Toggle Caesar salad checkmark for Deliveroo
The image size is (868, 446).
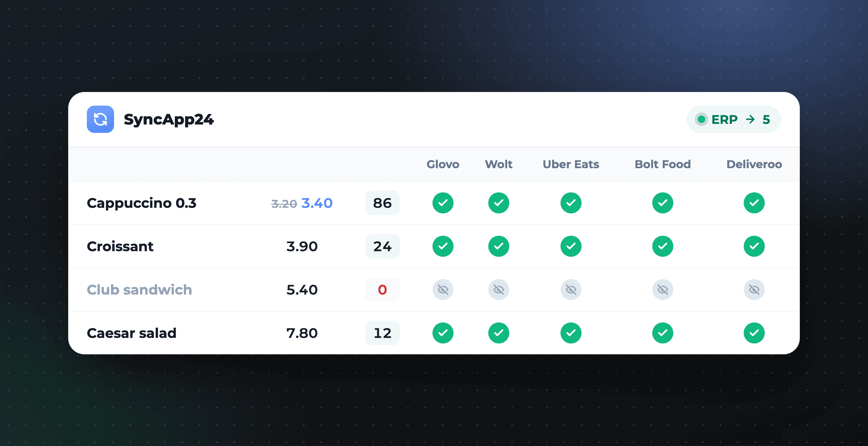tap(754, 333)
